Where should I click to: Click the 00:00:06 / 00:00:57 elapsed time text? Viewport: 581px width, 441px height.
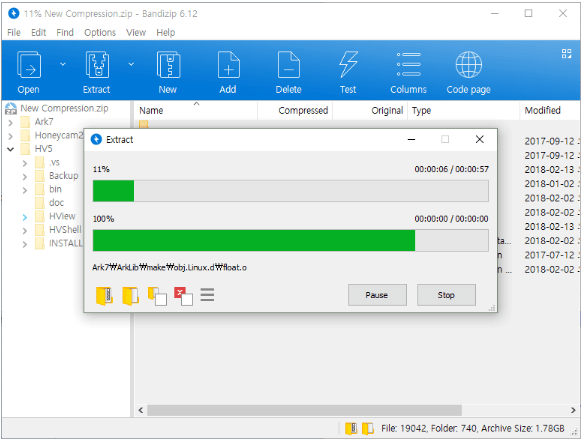[x=451, y=169]
